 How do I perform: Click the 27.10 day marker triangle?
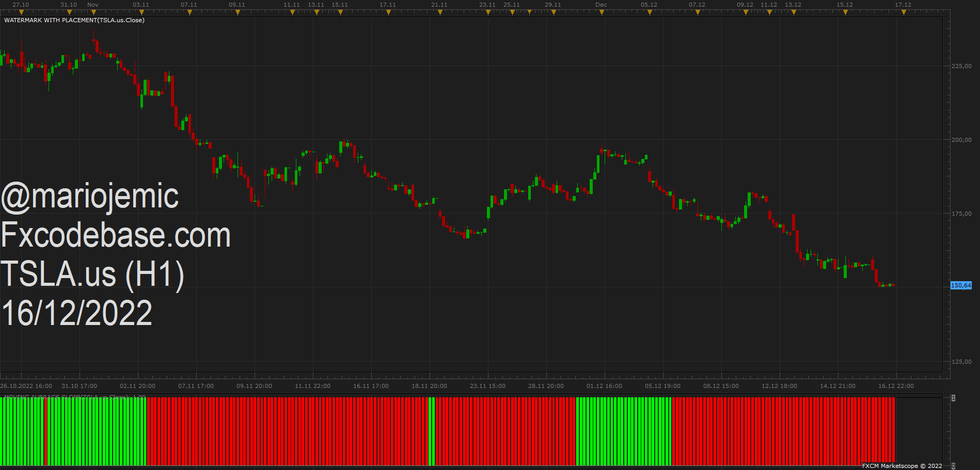21,12
